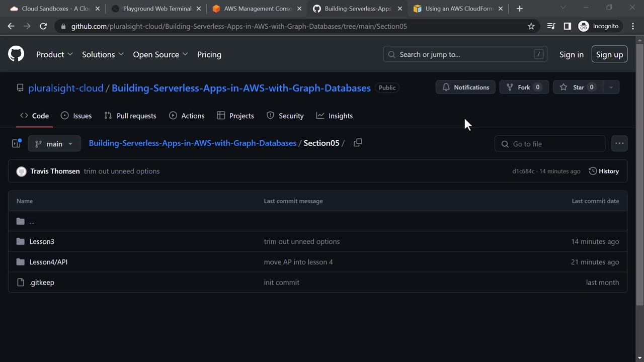Viewport: 644px width, 362px height.
Task: Open the Star lists dropdown arrow
Action: pyautogui.click(x=611, y=87)
